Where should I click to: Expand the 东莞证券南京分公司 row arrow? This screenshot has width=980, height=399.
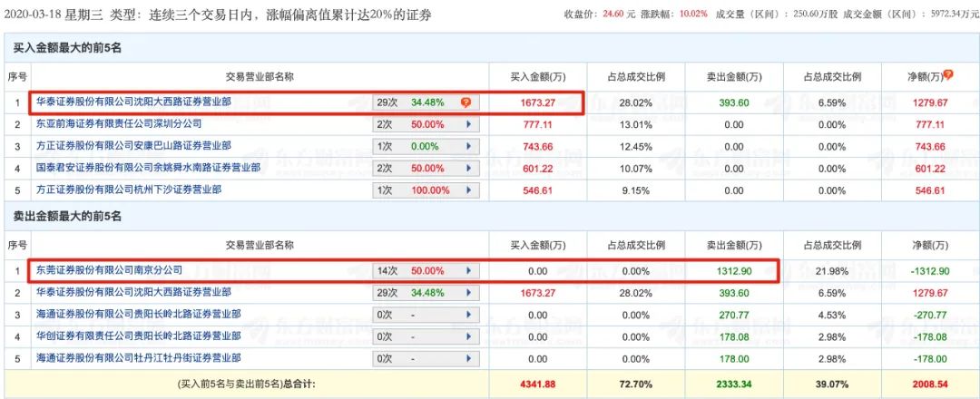[x=468, y=271]
